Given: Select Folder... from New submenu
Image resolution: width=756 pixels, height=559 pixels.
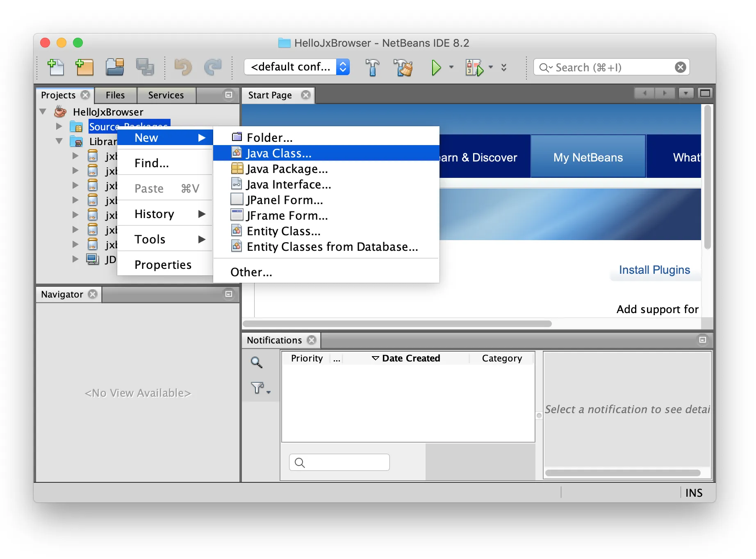Looking at the screenshot, I should point(326,138).
